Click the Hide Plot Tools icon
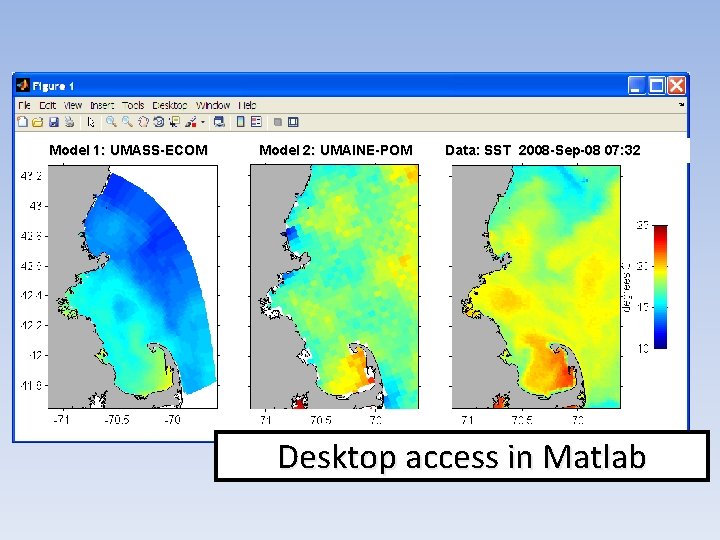The height and width of the screenshot is (540, 720). [277, 122]
